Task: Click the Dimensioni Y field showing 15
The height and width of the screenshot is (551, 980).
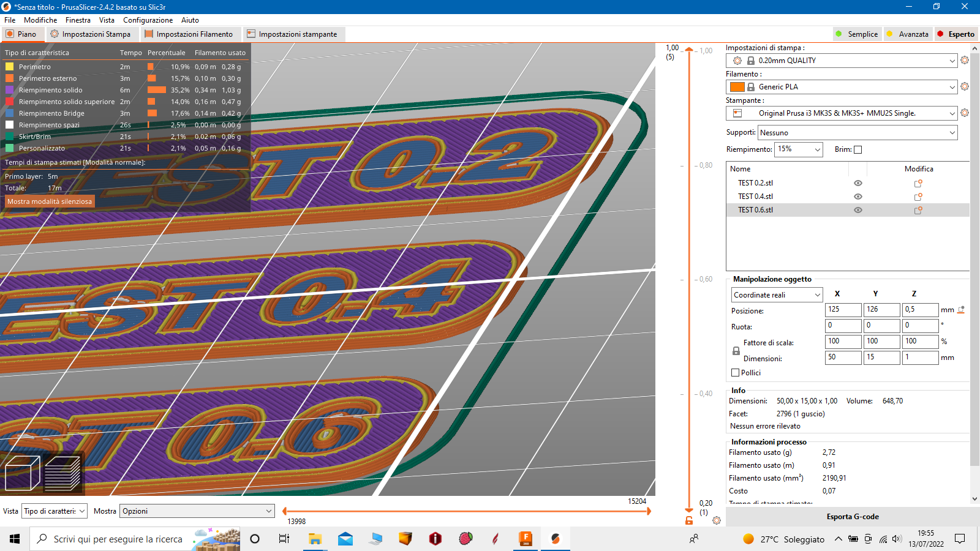Action: [x=882, y=358]
